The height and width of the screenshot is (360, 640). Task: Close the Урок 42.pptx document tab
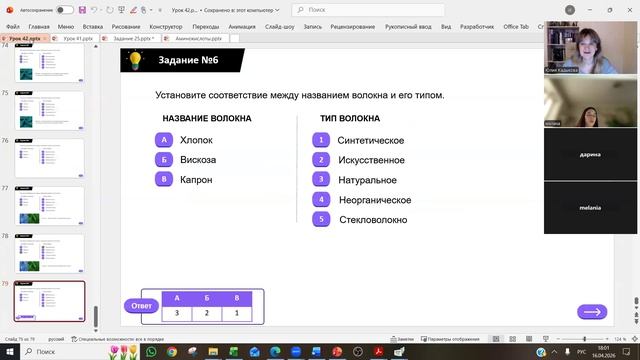click(x=45, y=38)
